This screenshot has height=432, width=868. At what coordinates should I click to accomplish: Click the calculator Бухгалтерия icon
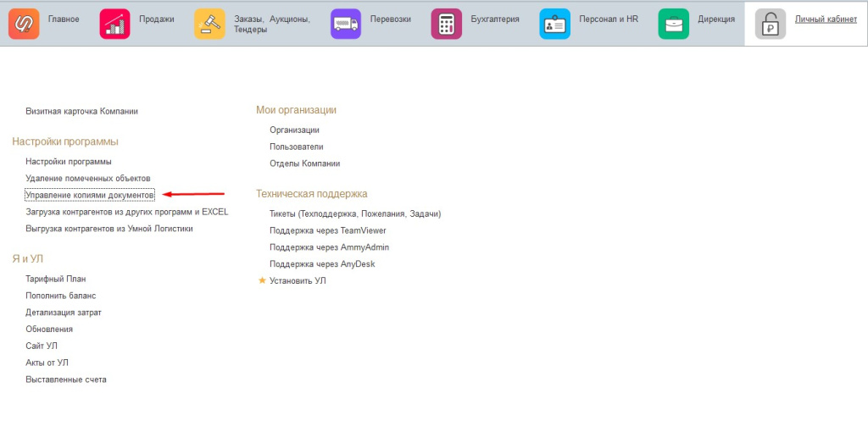coord(446,24)
